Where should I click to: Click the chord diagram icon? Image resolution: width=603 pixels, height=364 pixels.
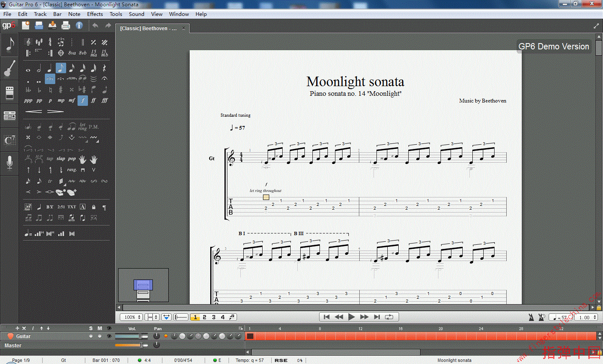point(28,207)
